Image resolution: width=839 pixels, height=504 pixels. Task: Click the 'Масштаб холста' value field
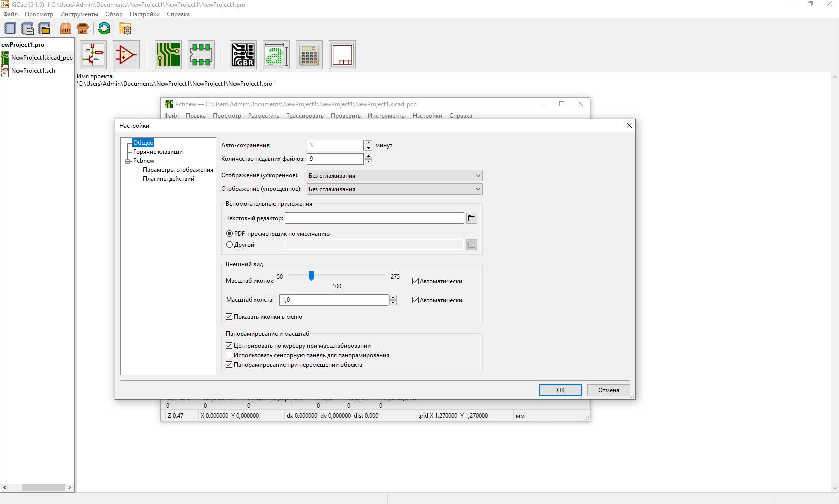(334, 300)
